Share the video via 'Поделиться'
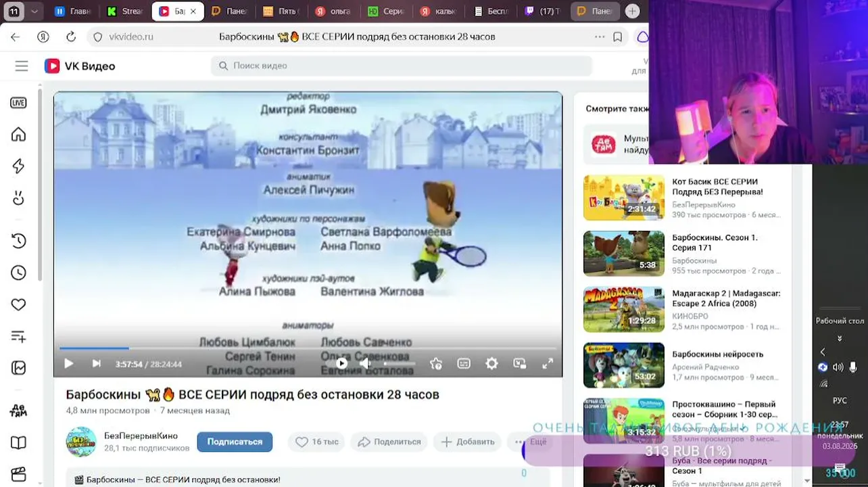The height and width of the screenshot is (487, 868). (x=389, y=442)
